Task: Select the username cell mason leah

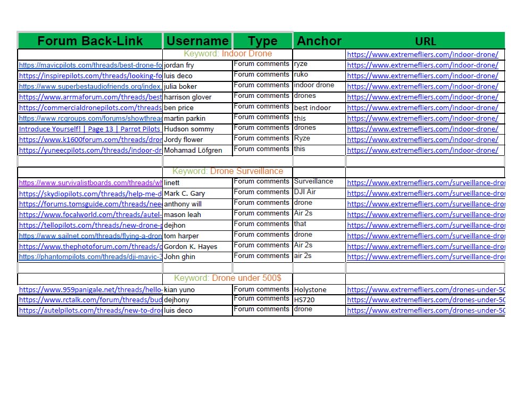Action: point(198,214)
